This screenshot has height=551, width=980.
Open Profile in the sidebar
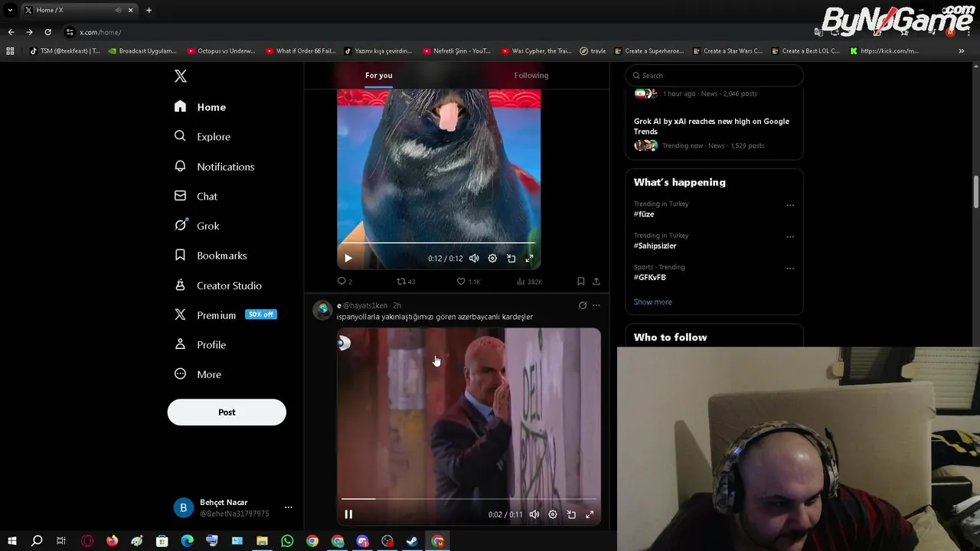click(x=200, y=344)
